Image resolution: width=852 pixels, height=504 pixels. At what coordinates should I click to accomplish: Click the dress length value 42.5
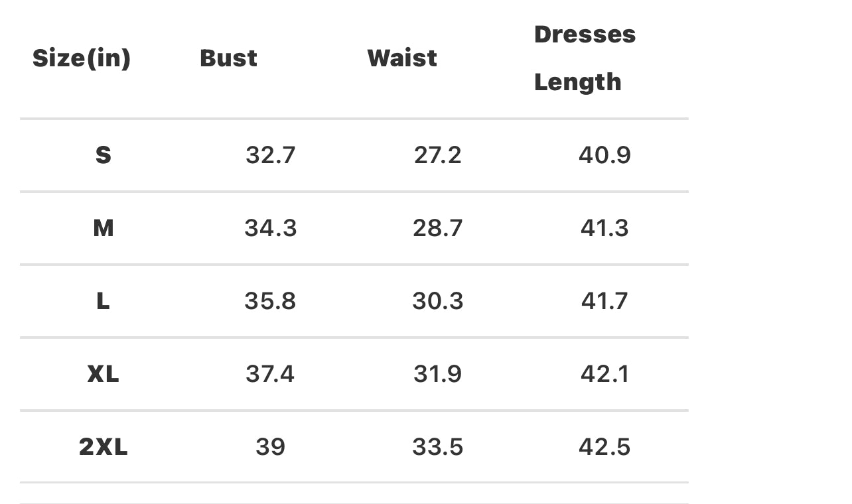click(x=604, y=447)
